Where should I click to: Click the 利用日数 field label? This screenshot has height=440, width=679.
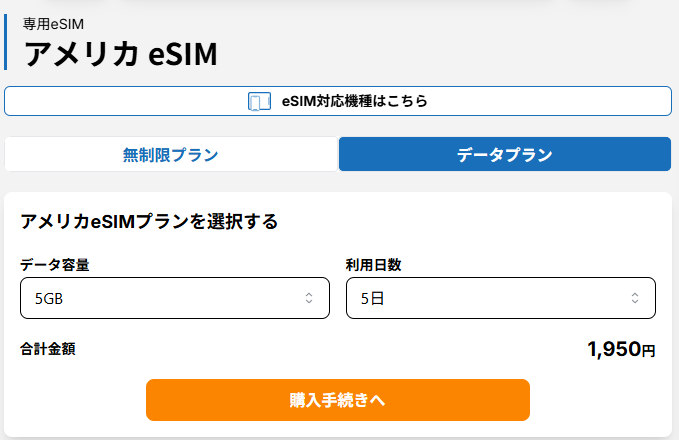(x=374, y=265)
